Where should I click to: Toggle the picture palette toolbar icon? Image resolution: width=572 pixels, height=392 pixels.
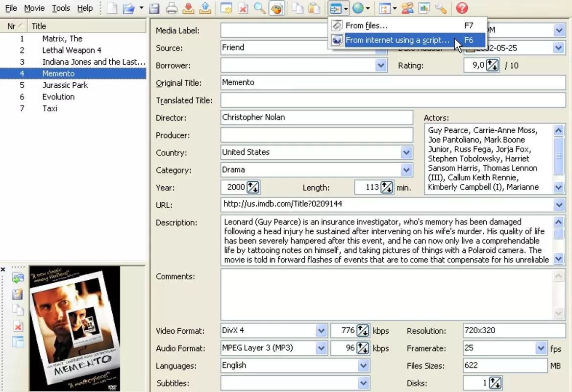[277, 8]
